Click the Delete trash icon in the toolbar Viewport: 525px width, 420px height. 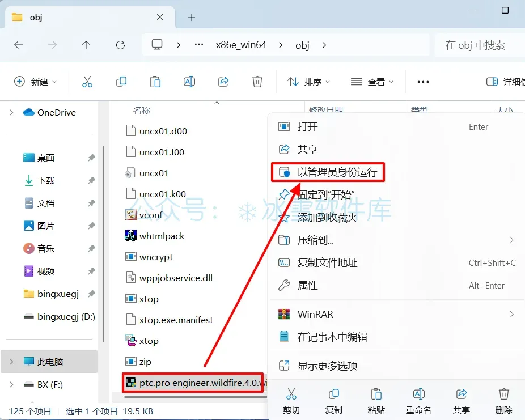[x=257, y=82]
